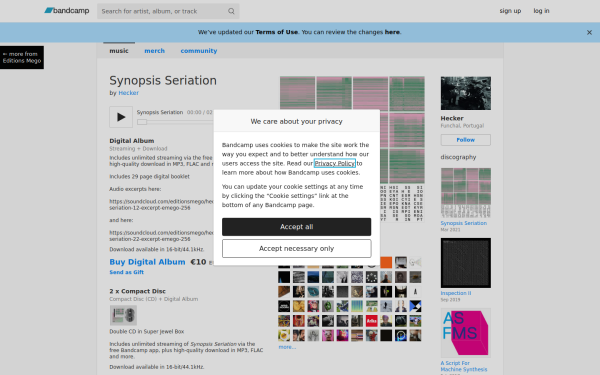Image resolution: width=600 pixels, height=375 pixels.
Task: Open the Synopsis Seriation discography thumbnail
Action: (x=466, y=193)
